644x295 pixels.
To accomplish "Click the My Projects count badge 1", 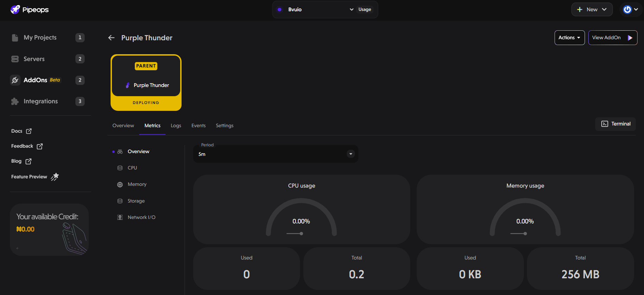I will click(x=80, y=38).
